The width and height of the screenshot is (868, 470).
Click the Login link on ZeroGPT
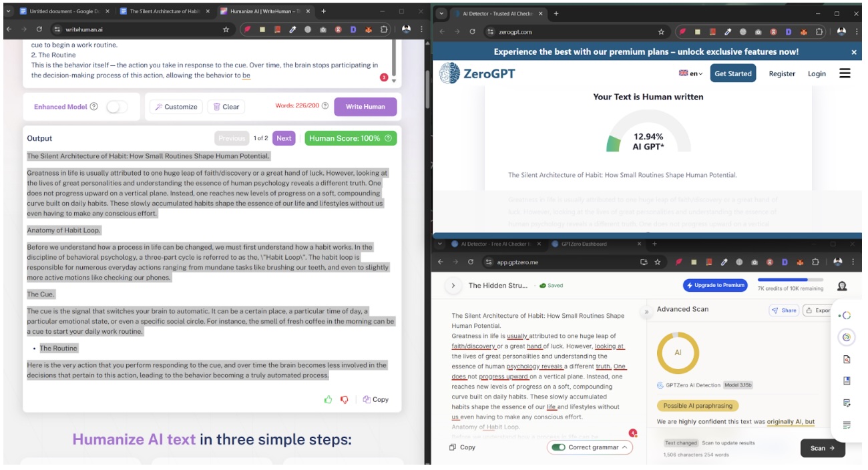tap(817, 73)
